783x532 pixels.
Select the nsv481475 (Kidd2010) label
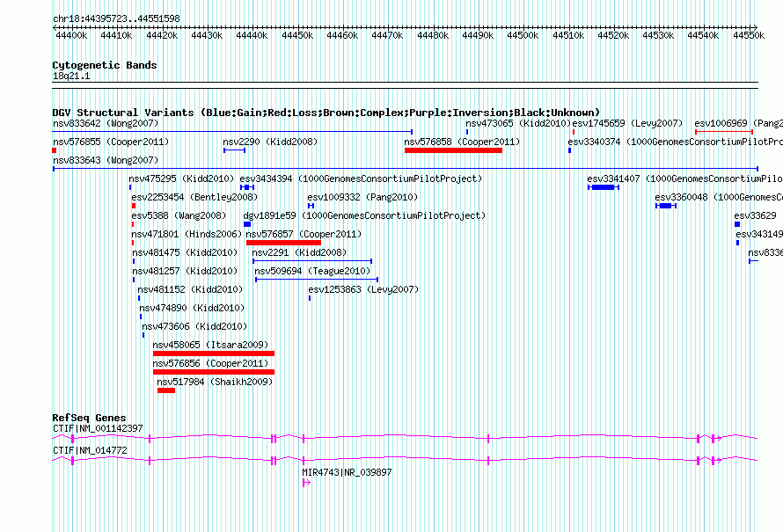click(x=185, y=252)
